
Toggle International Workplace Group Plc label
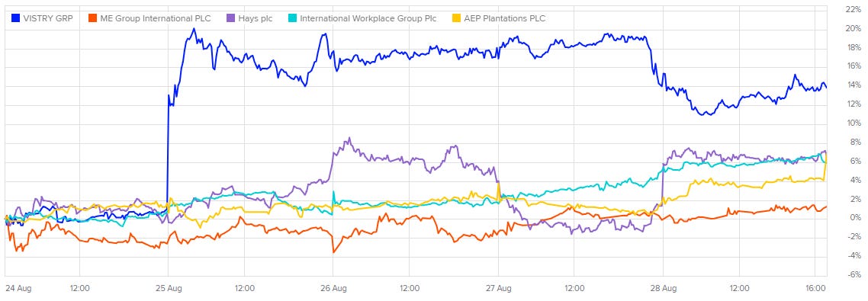tap(368, 18)
